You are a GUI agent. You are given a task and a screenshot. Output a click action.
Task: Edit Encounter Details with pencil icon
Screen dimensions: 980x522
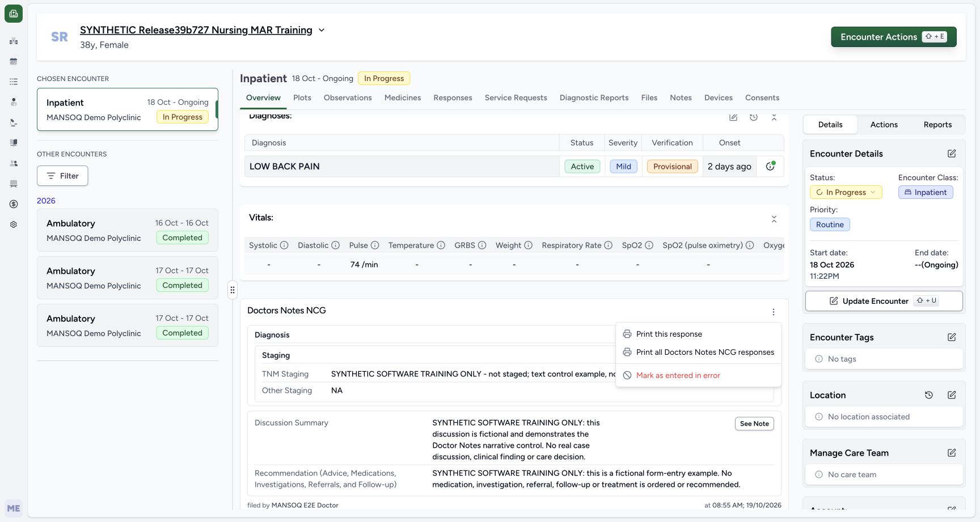click(x=952, y=154)
